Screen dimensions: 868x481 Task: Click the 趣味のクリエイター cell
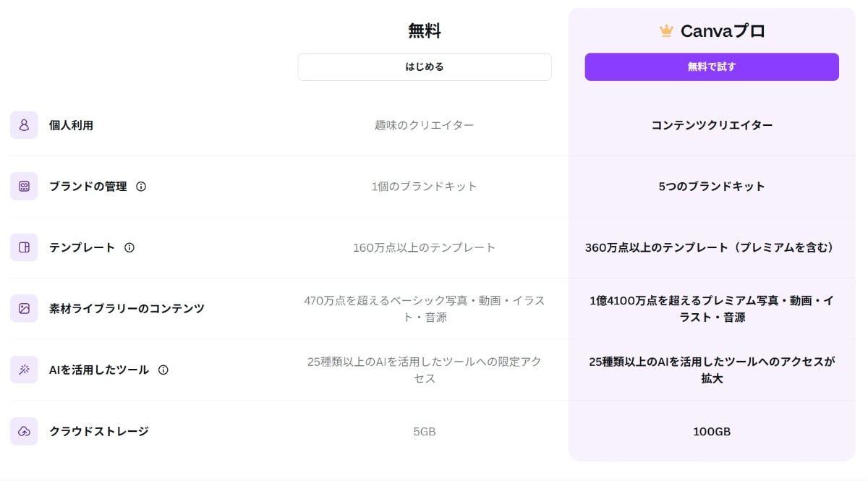425,125
